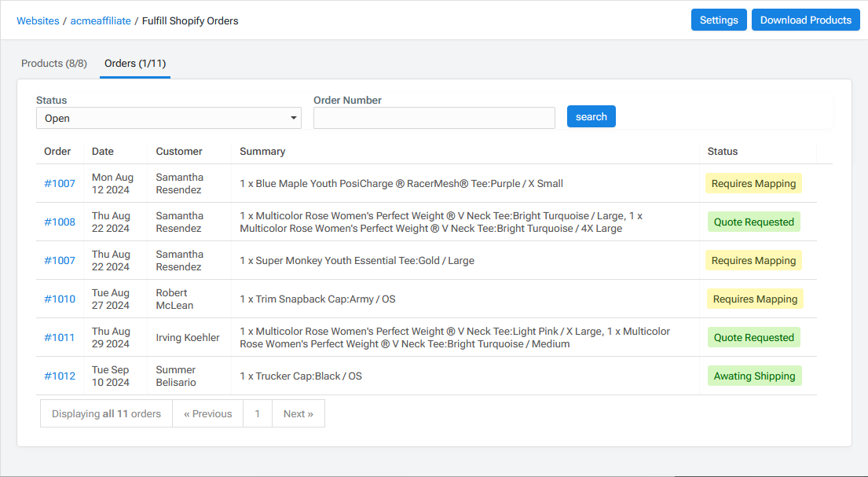View order #1011 for Irving Koehler

click(x=60, y=338)
